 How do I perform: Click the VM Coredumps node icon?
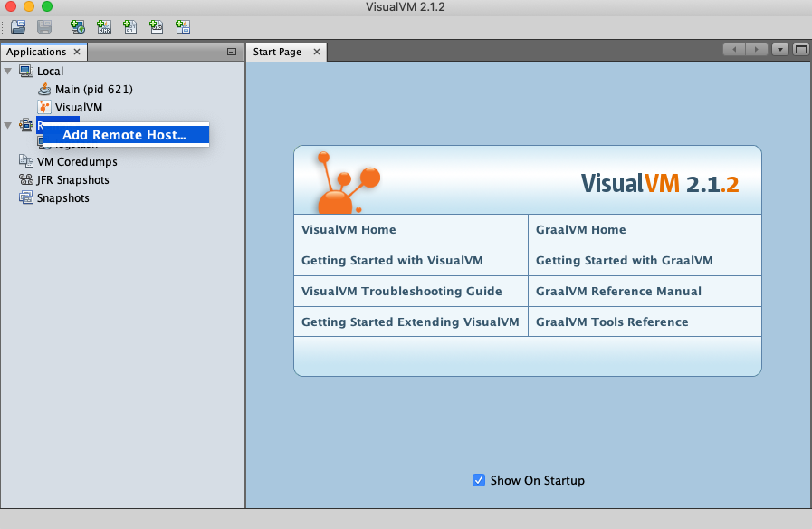26,161
